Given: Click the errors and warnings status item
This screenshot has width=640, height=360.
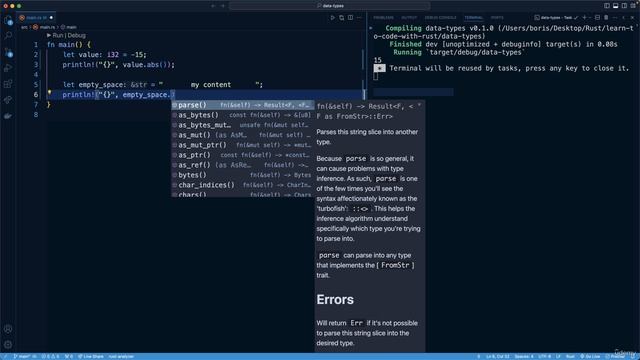Looking at the screenshot, I should (x=50, y=356).
